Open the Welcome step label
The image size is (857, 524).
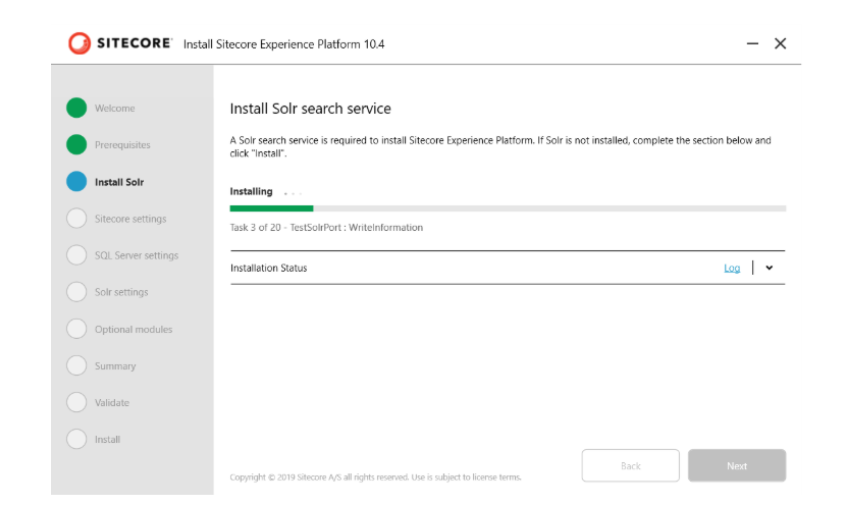coord(115,108)
